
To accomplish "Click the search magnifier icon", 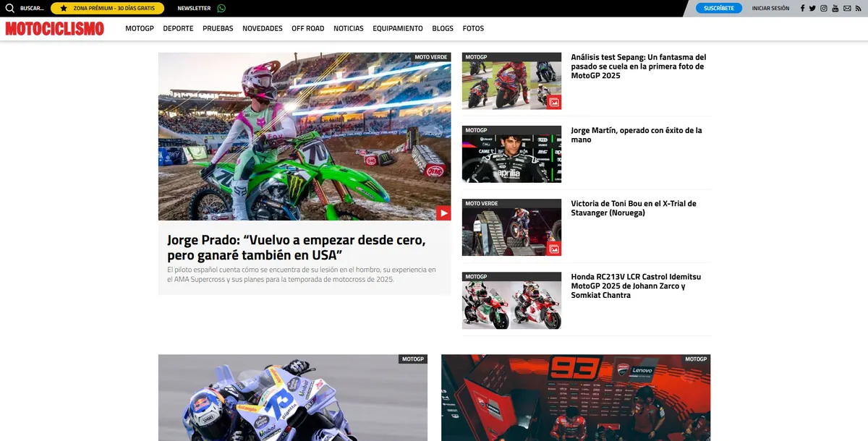I will coord(10,8).
